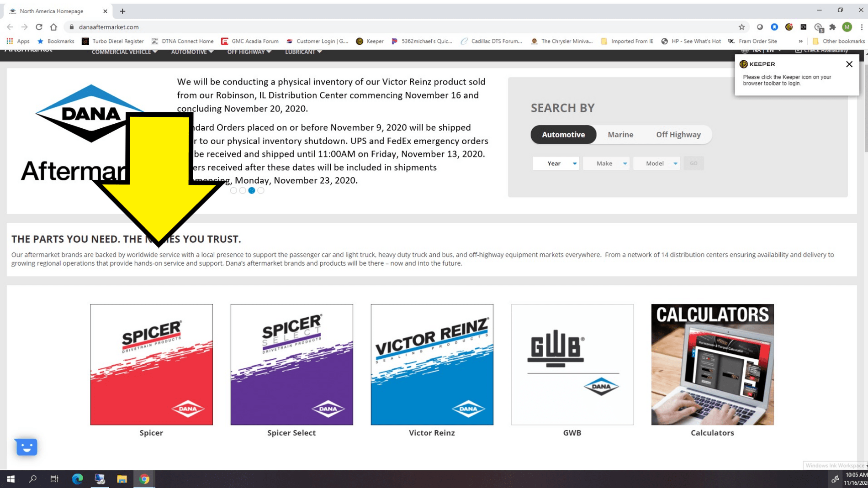Open the Extensions puzzle-piece icon
868x488 pixels.
tap(832, 27)
